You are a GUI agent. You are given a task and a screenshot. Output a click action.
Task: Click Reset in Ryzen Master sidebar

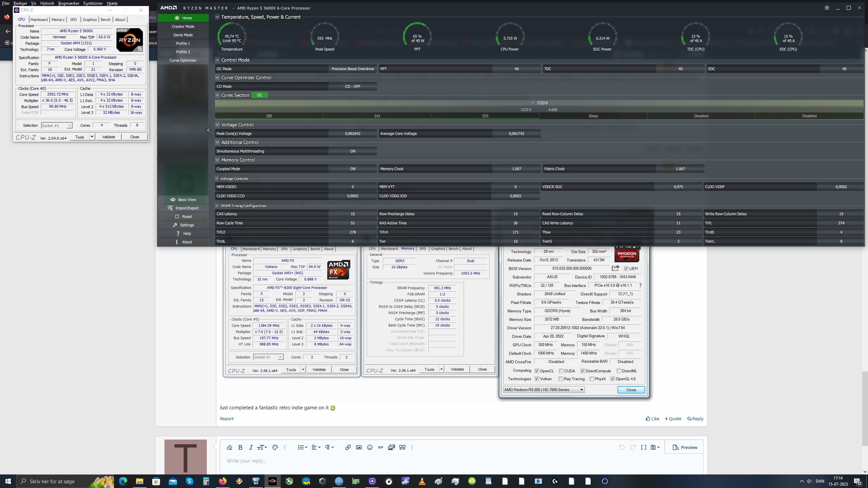coord(183,217)
